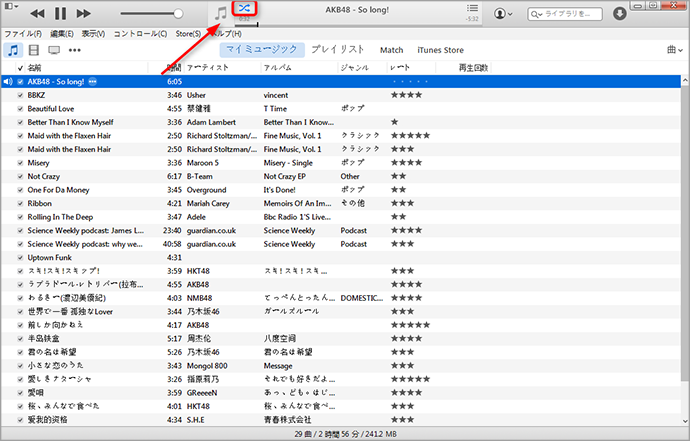Skip forward to the next track
The width and height of the screenshot is (690, 441).
coord(83,14)
